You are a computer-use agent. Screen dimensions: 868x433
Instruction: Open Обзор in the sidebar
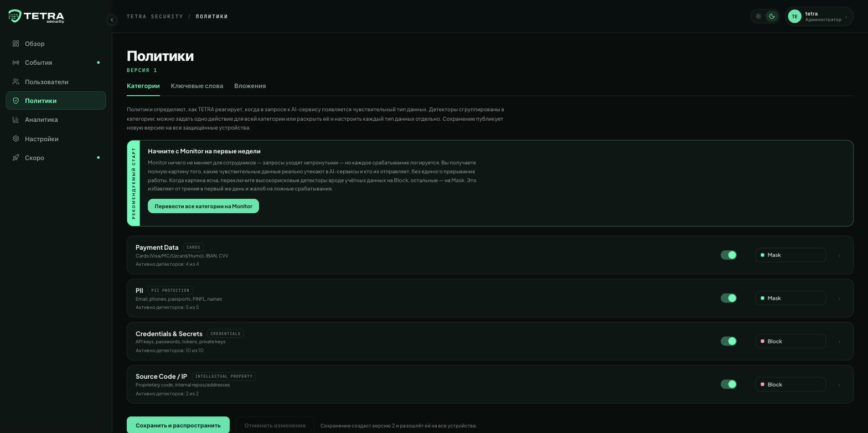56,44
